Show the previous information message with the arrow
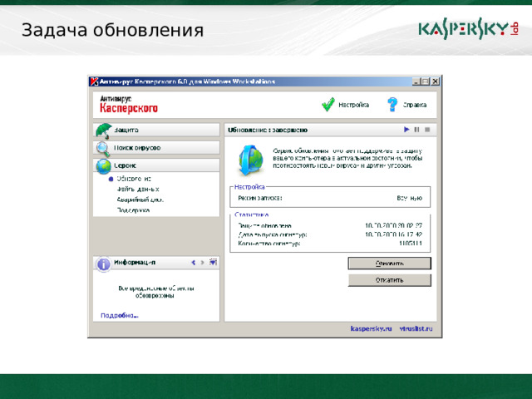This screenshot has height=399, width=532. coord(194,263)
